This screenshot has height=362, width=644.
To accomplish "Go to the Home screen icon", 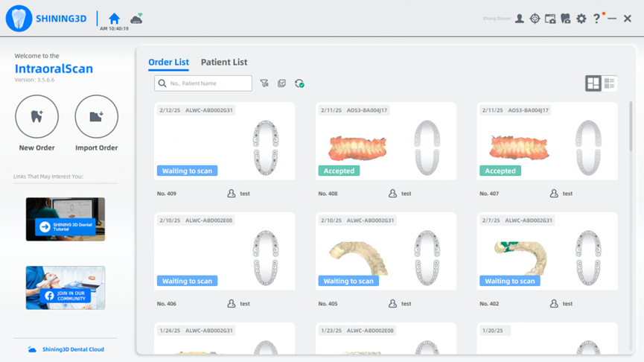I will [x=114, y=19].
